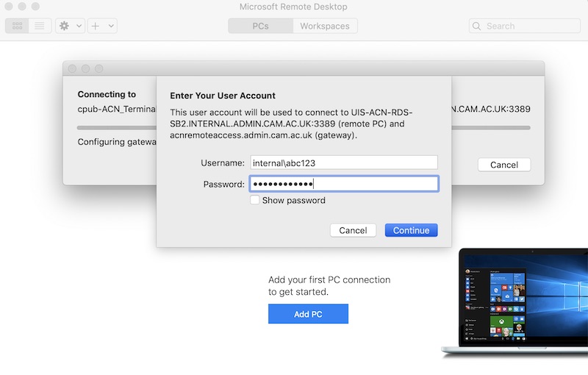The image size is (588, 375).
Task: Cancel the connection in the Connecting window
Action: [x=504, y=165]
